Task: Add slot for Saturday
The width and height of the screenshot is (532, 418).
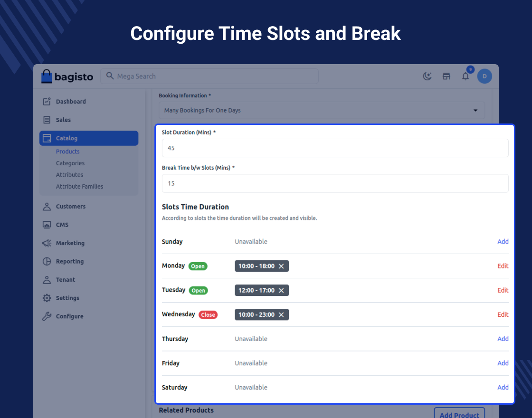Action: pos(503,387)
